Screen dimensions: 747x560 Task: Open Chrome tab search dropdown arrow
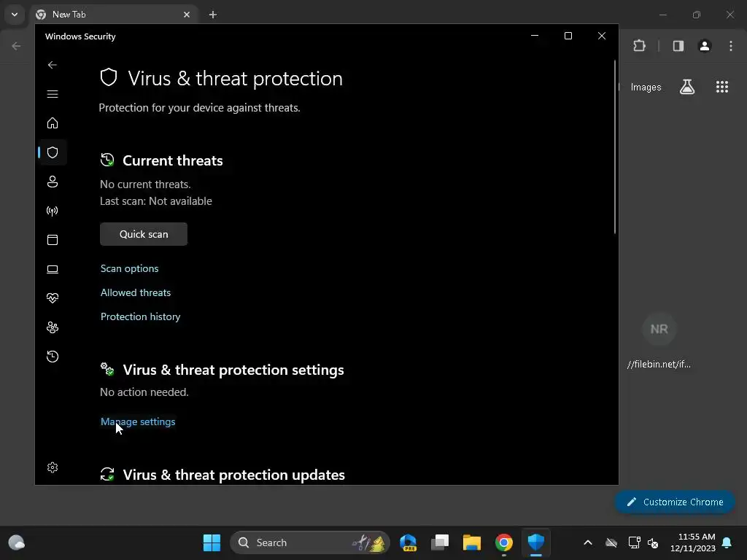pos(15,15)
